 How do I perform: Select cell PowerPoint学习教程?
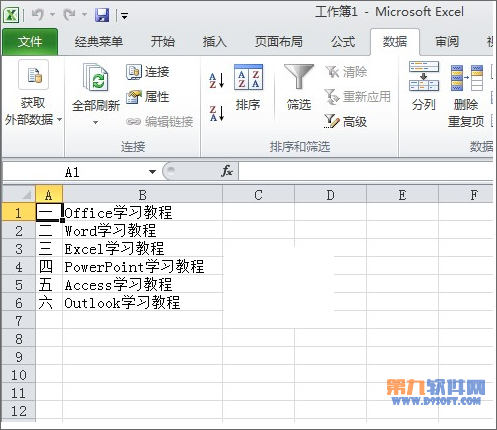point(142,266)
